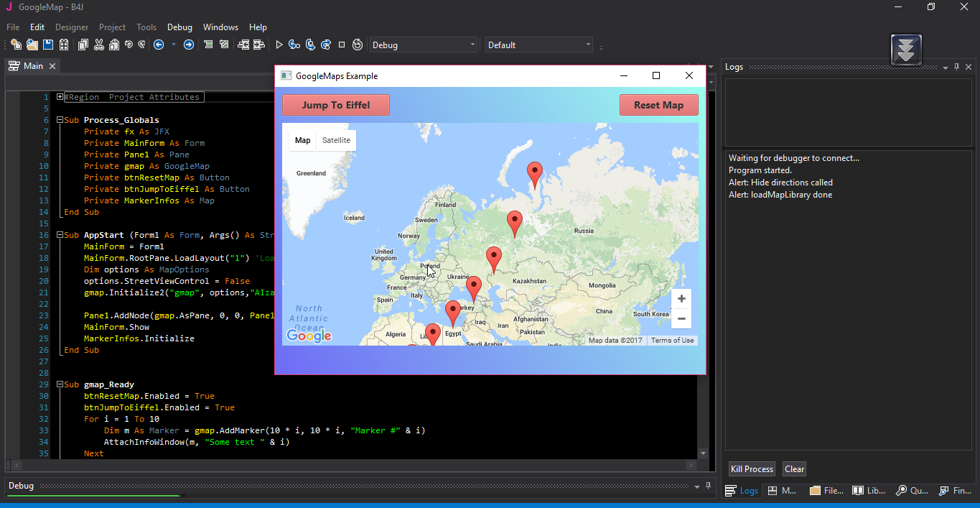Open the Libraries panel via its book icon

[859, 491]
